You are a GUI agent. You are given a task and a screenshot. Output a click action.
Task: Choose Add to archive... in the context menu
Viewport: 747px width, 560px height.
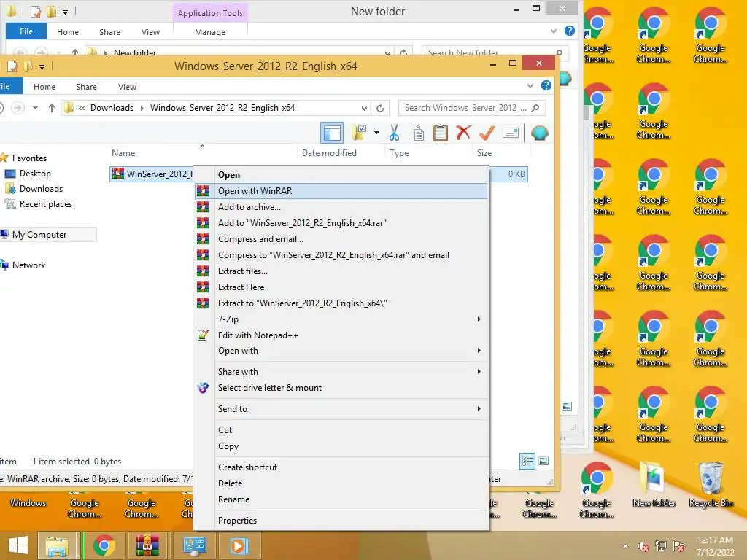pyautogui.click(x=341, y=207)
